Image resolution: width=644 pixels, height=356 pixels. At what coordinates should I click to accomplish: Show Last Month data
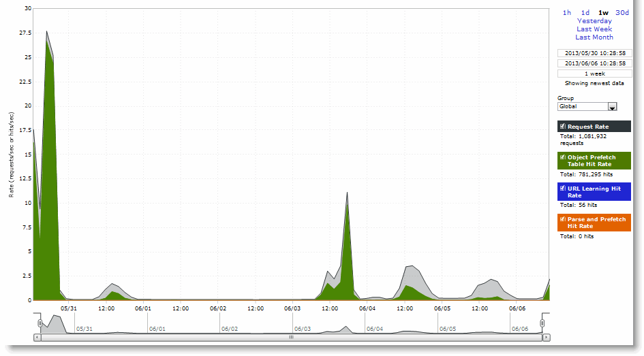point(594,37)
